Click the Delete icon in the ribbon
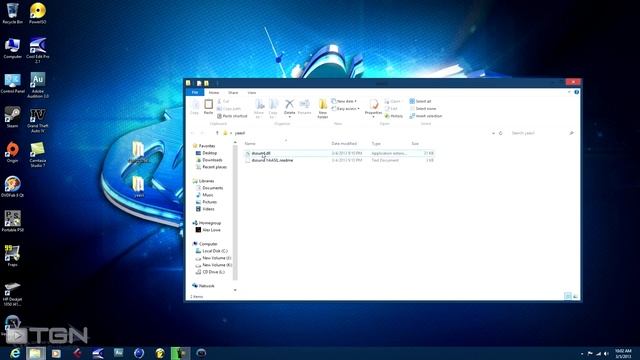 coord(289,107)
